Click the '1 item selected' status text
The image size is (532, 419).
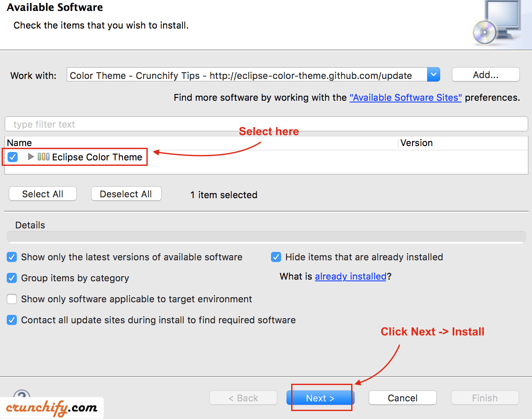point(224,195)
